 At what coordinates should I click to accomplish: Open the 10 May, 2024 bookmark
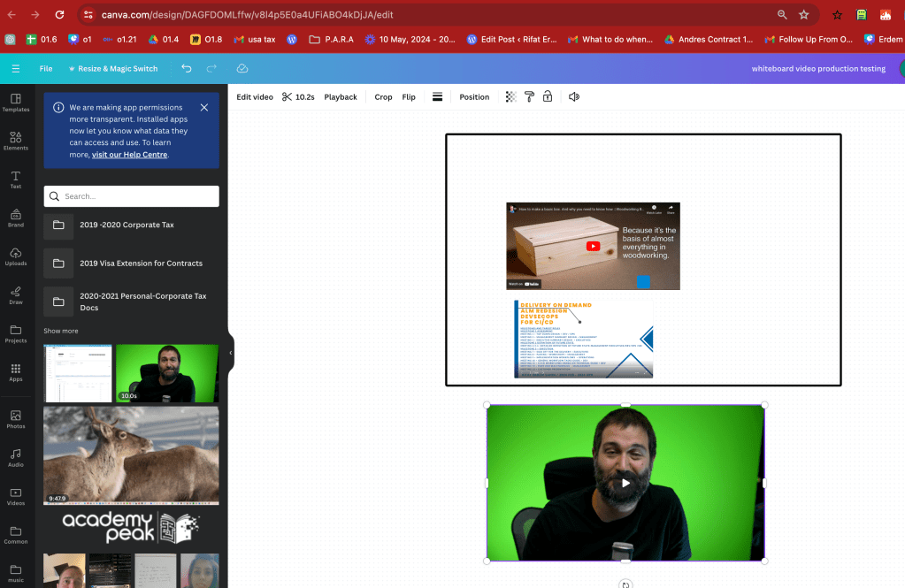410,39
